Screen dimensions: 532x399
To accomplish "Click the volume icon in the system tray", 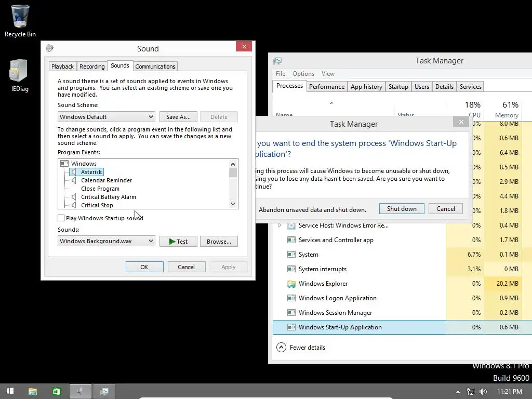I will 483,392.
